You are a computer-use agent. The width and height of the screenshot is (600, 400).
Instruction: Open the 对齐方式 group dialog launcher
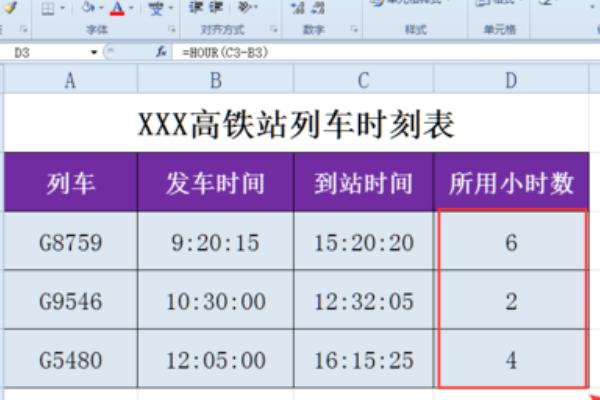(x=274, y=29)
